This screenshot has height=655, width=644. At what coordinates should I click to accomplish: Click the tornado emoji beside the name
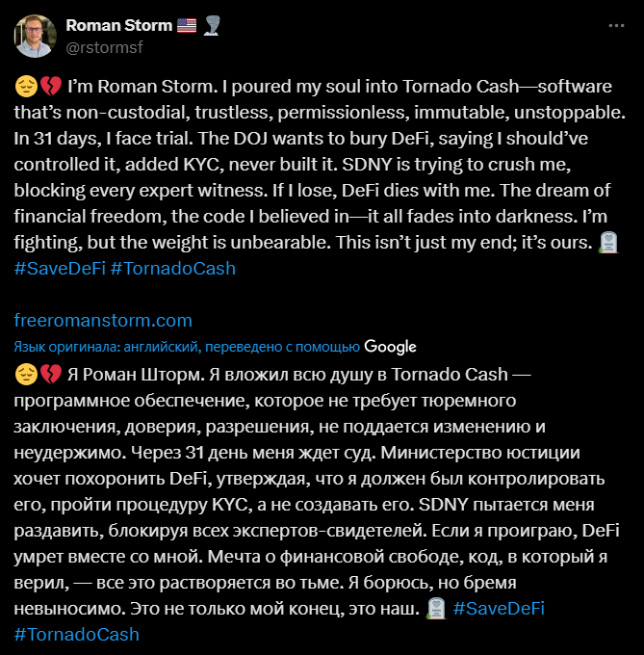point(213,25)
